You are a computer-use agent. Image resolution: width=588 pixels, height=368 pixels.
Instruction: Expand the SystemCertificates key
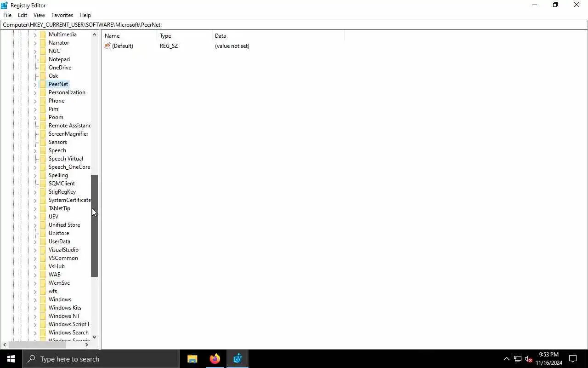coord(35,201)
